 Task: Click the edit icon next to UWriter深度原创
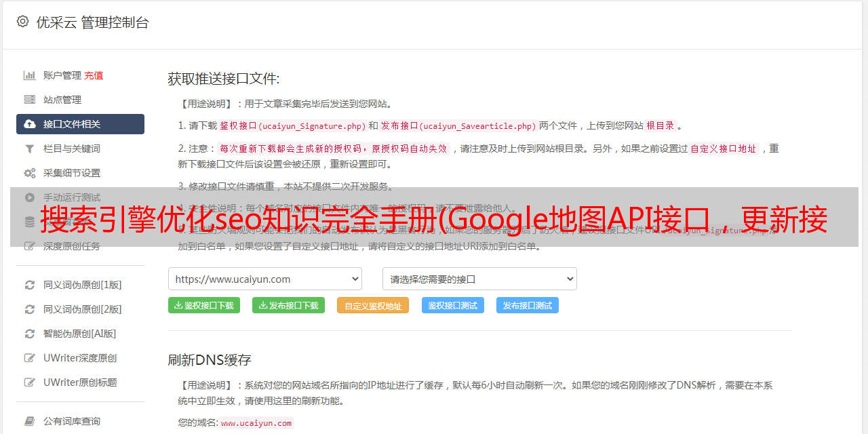point(30,358)
